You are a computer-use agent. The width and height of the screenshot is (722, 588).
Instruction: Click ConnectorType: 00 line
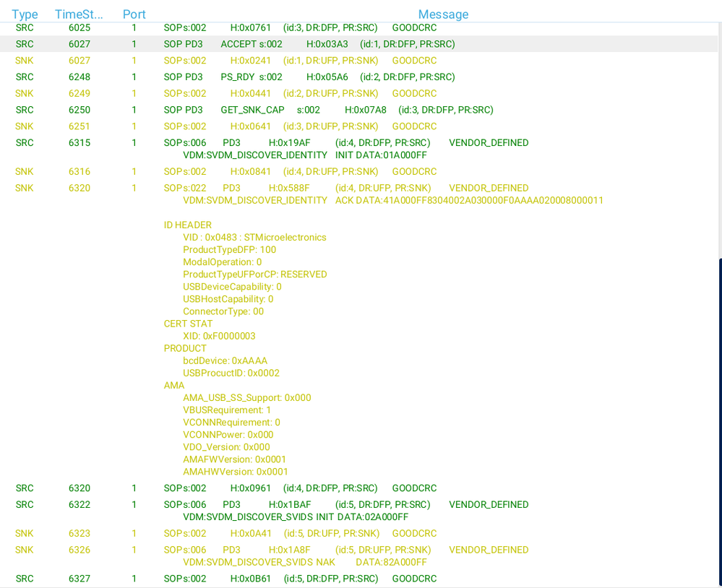click(x=223, y=311)
